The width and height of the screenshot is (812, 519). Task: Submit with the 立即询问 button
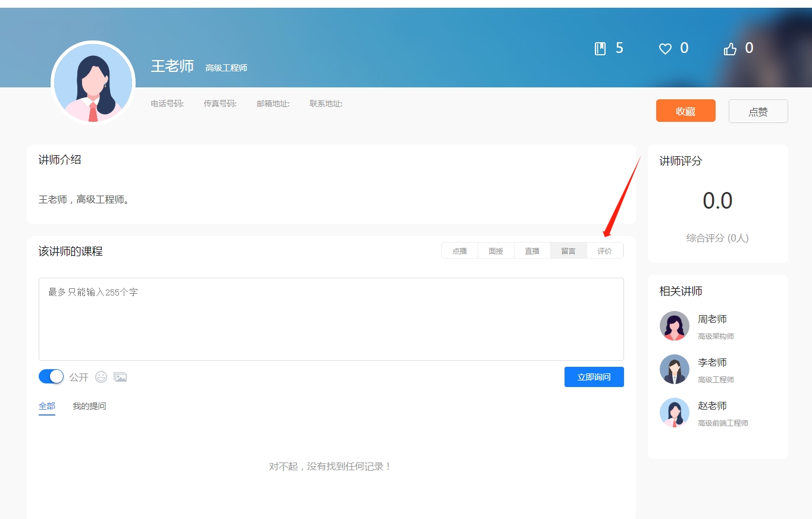(594, 377)
